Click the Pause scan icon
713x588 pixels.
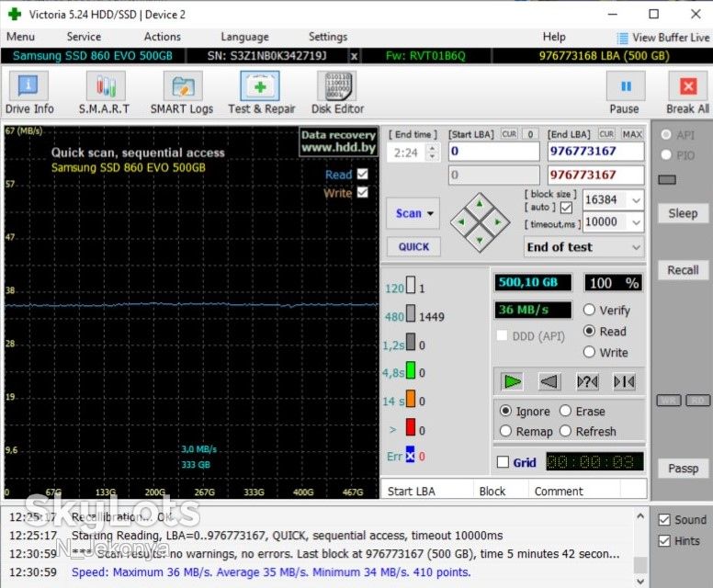pyautogui.click(x=625, y=86)
